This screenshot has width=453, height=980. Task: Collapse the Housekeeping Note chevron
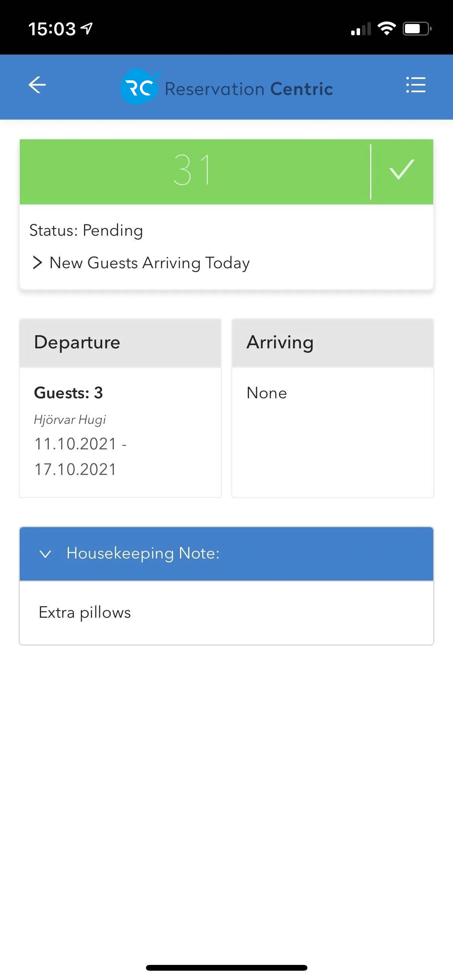point(45,554)
